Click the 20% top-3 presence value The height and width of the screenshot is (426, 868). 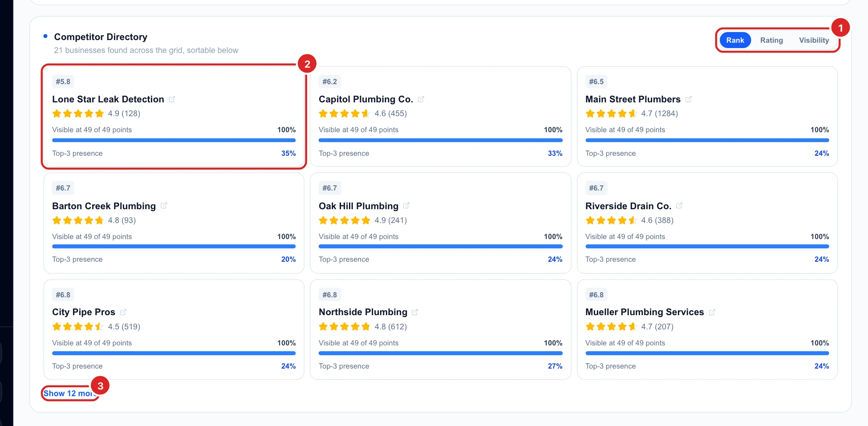point(288,259)
